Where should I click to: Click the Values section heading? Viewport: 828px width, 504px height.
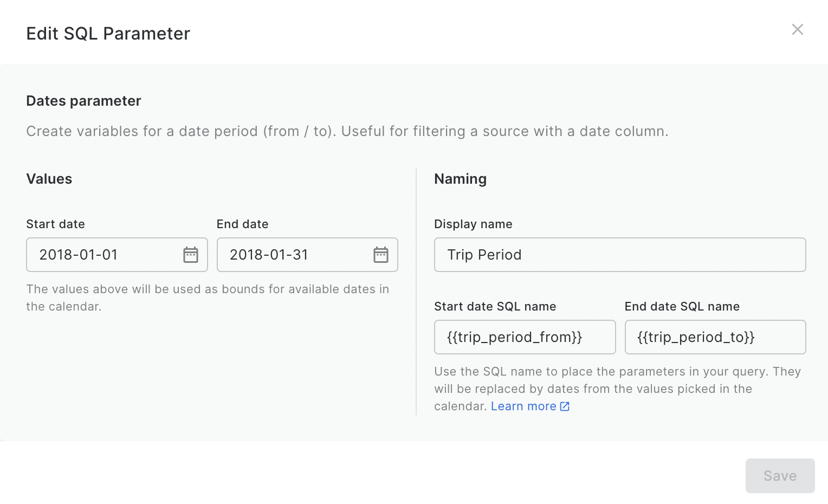click(x=49, y=179)
